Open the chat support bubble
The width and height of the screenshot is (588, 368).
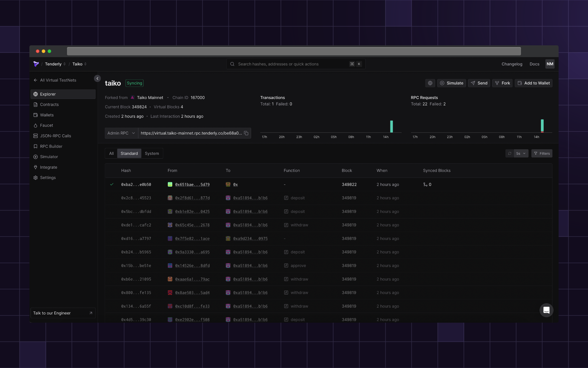click(546, 310)
